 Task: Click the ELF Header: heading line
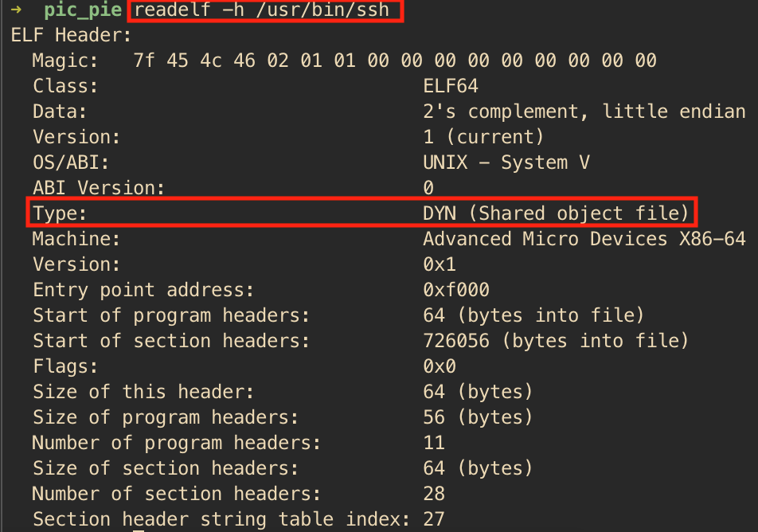click(x=71, y=35)
